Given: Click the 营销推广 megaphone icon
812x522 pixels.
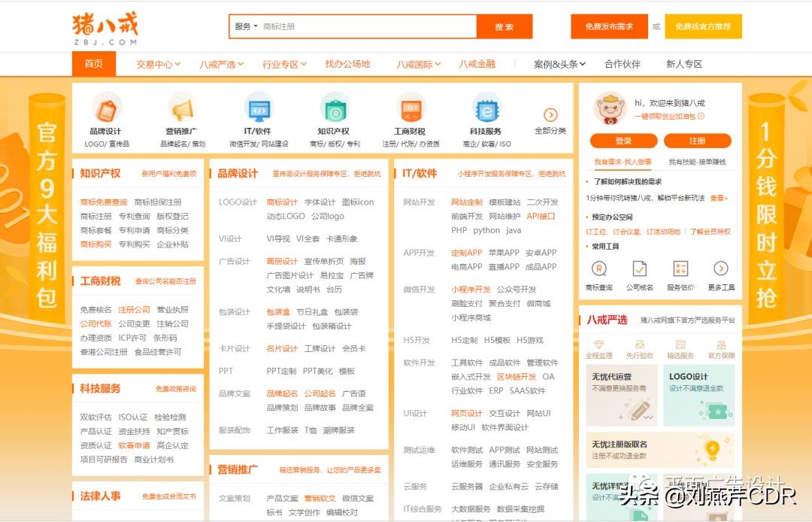Looking at the screenshot, I should (183, 111).
